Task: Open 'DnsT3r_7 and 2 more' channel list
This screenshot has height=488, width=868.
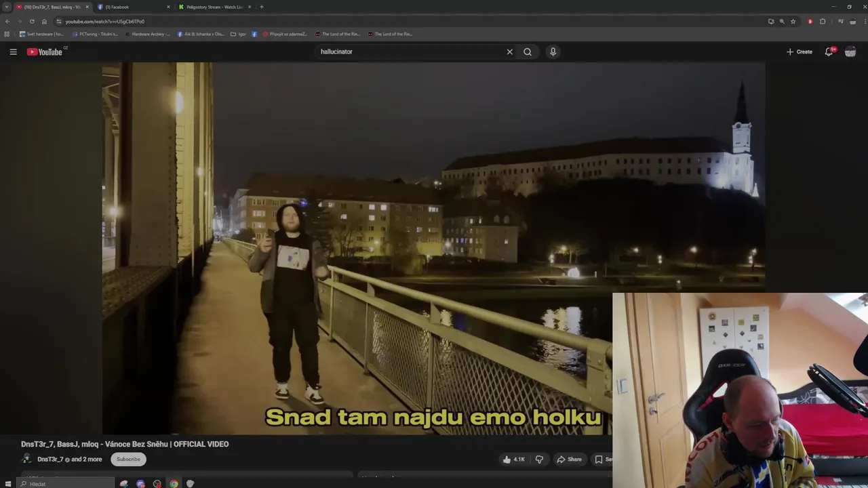Action: pyautogui.click(x=69, y=460)
